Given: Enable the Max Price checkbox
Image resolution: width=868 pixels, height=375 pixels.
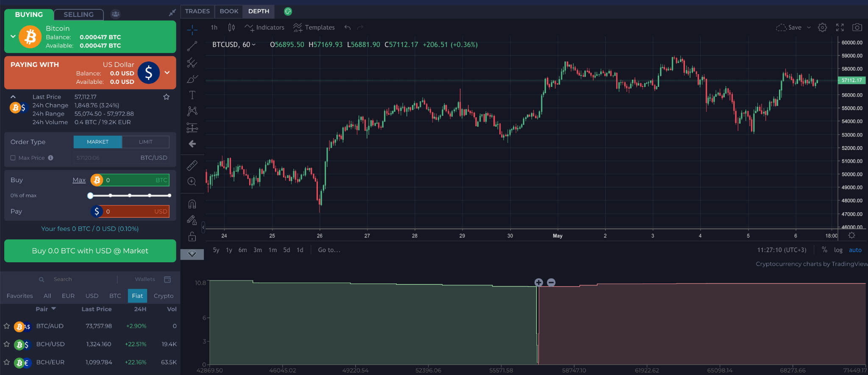Looking at the screenshot, I should click(13, 158).
